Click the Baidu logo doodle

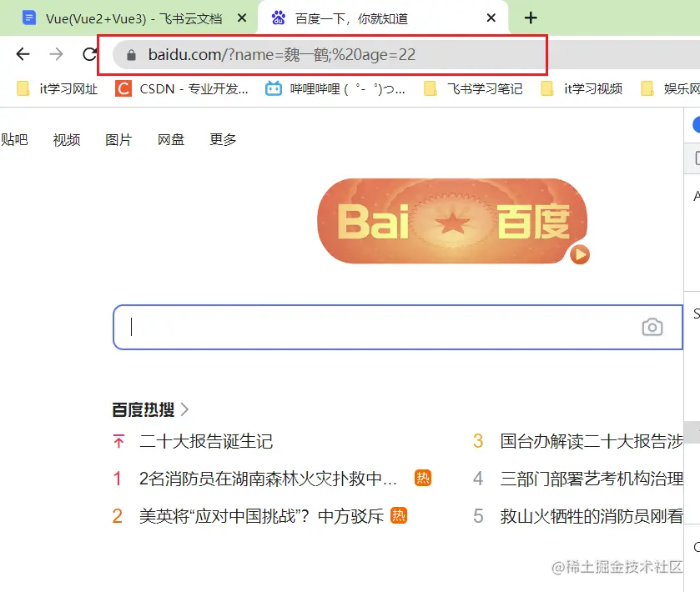pyautogui.click(x=452, y=221)
